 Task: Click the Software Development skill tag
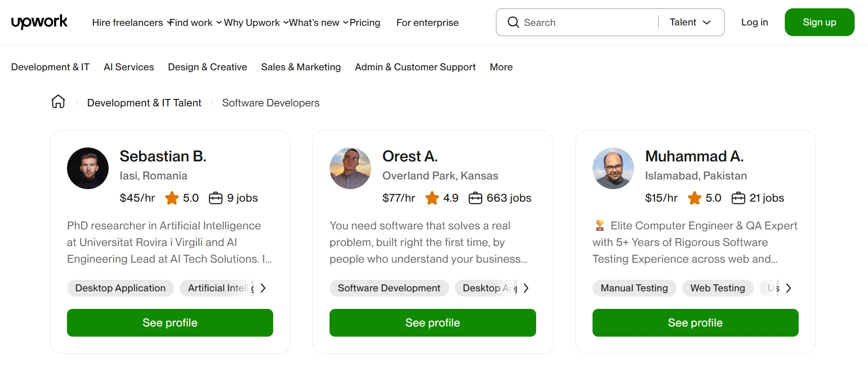(389, 288)
